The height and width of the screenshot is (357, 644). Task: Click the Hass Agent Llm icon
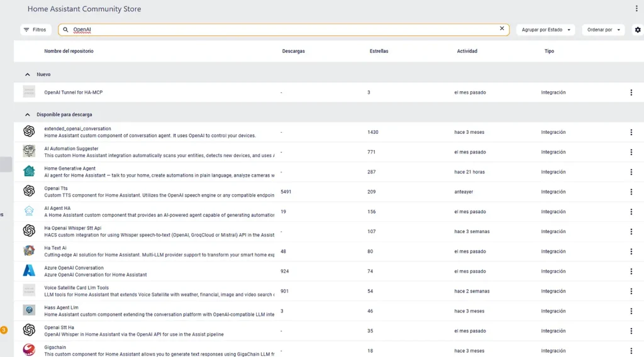29,310
